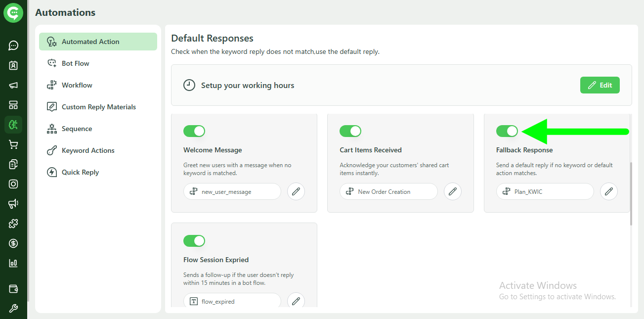Select Keyword Actions in the menu

point(87,150)
